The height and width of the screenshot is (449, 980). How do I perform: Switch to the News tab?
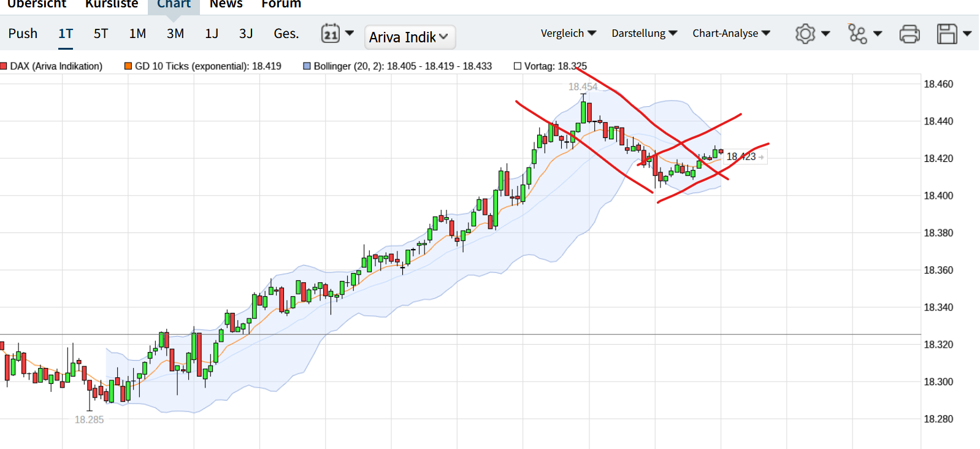click(226, 4)
